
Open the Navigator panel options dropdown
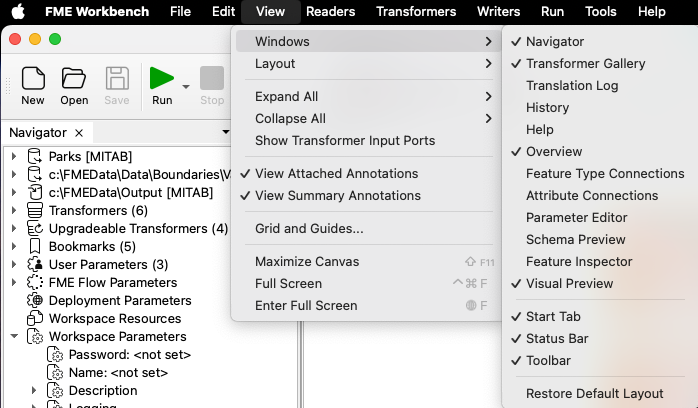point(226,132)
